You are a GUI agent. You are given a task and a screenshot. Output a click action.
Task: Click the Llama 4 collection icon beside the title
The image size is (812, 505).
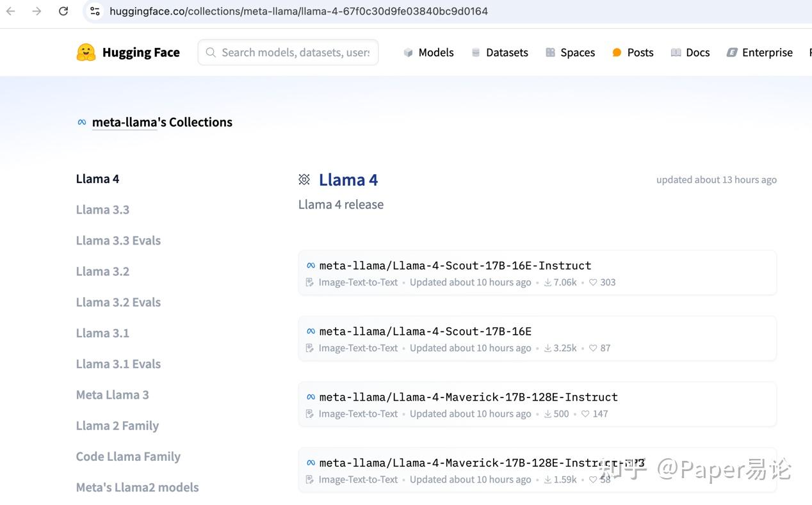[x=304, y=180]
